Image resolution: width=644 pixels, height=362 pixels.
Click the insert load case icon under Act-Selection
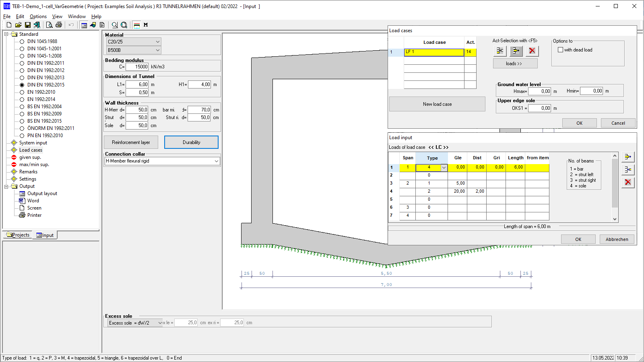point(500,51)
